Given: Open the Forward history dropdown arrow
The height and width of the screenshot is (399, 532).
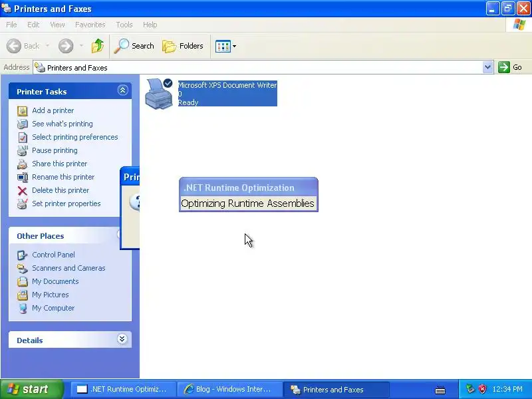Looking at the screenshot, I should pos(81,46).
